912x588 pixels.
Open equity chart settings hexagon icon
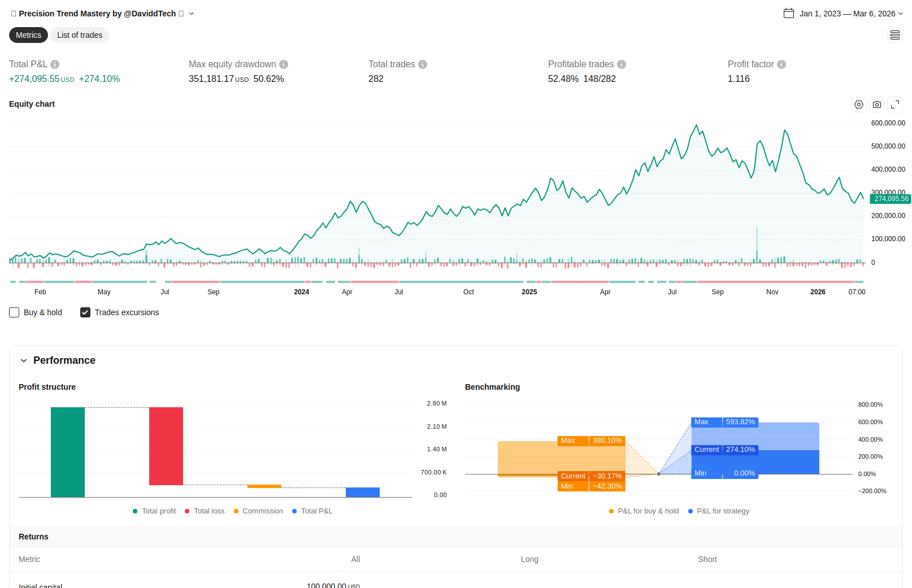(x=859, y=104)
